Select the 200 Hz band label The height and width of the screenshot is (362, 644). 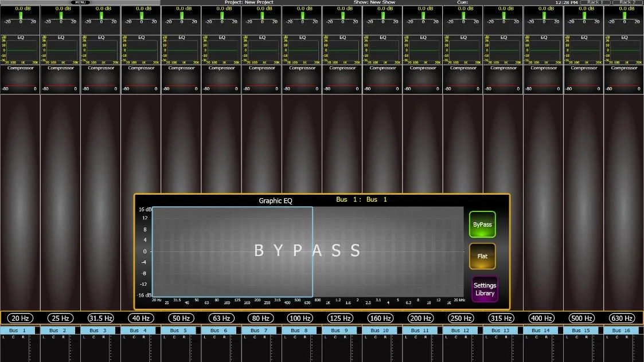tap(421, 318)
